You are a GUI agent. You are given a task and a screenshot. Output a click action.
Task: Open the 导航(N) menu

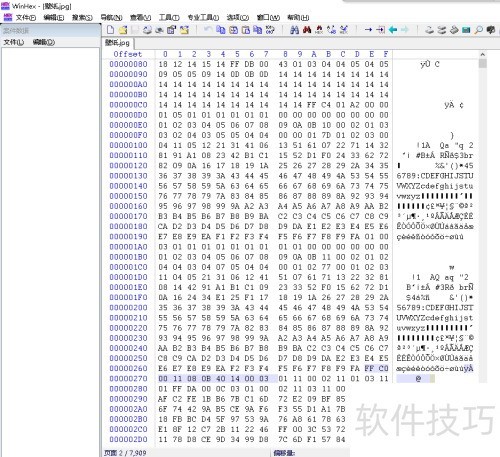pyautogui.click(x=112, y=18)
